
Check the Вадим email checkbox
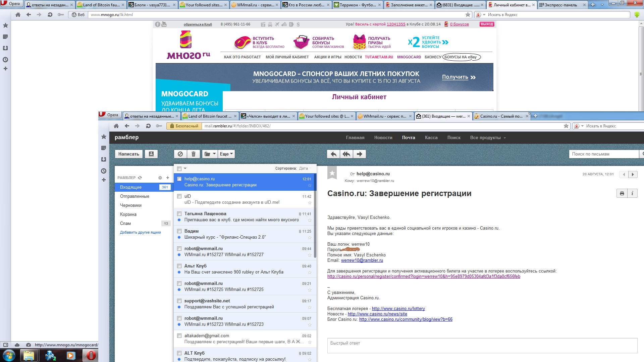pos(179,231)
